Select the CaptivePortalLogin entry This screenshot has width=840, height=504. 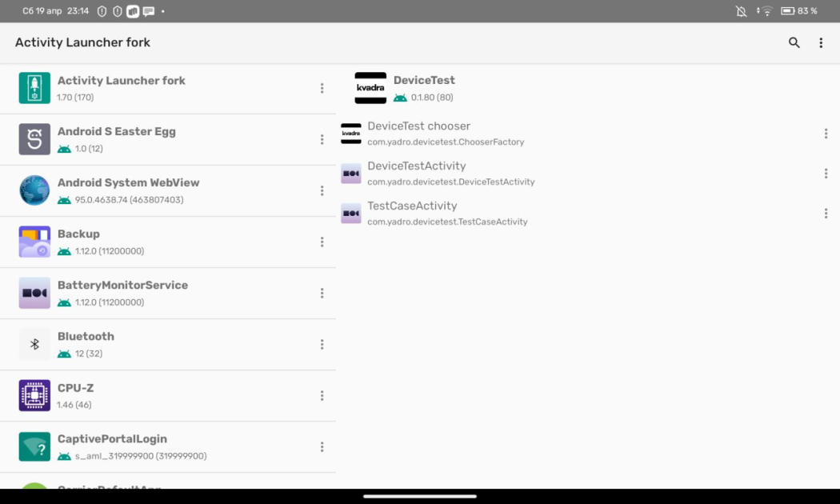(x=168, y=446)
